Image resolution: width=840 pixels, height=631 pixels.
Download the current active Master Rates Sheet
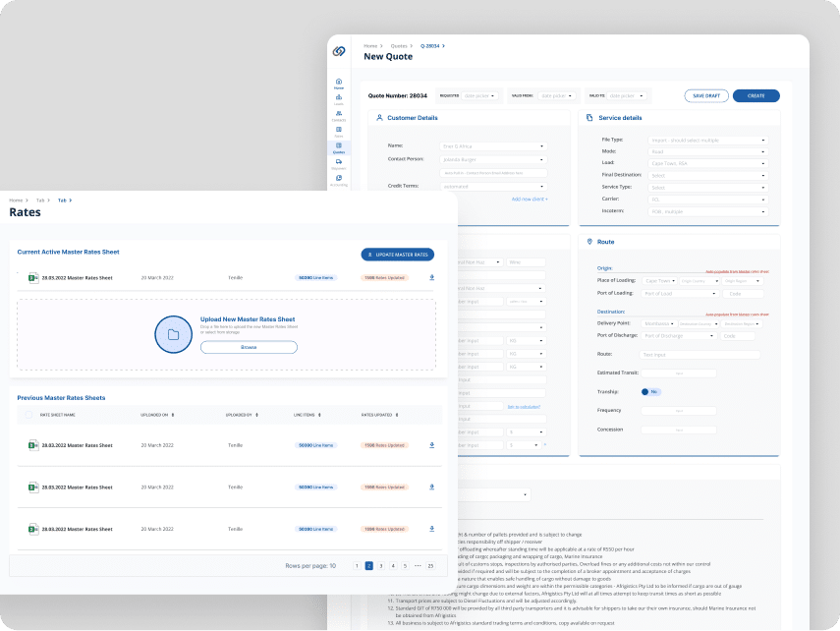[432, 278]
